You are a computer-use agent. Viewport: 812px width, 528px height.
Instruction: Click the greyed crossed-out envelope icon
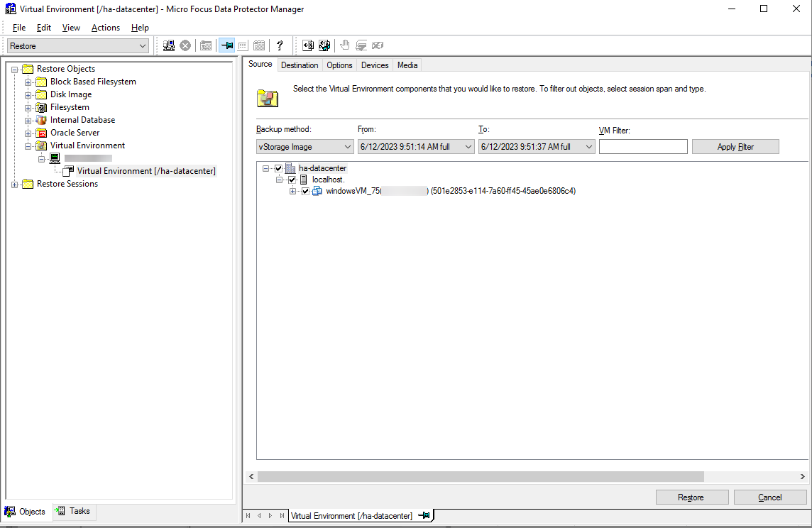click(378, 45)
